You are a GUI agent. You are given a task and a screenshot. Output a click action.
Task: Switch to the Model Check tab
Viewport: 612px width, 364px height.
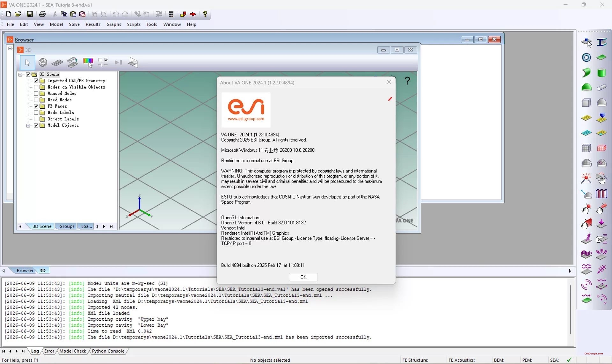coord(73,351)
